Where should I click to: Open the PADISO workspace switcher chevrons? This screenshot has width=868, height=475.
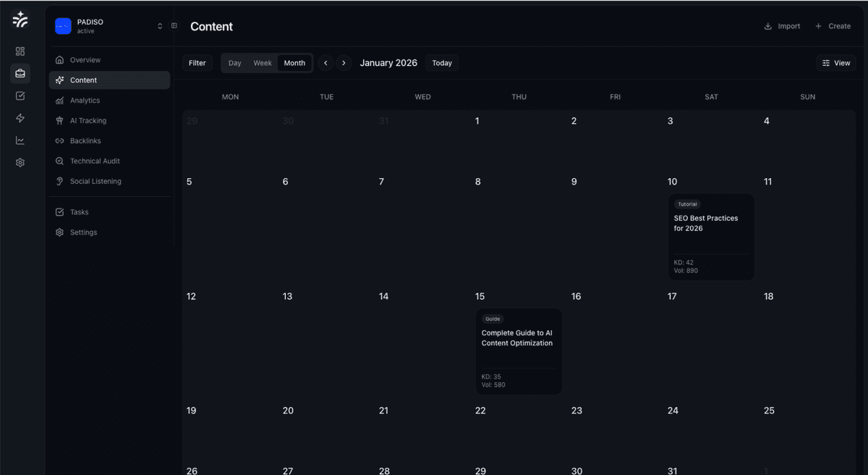point(160,26)
